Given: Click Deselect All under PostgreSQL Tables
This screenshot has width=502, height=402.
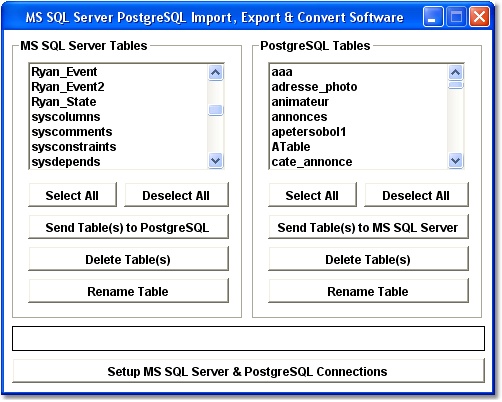Looking at the screenshot, I should coord(416,195).
